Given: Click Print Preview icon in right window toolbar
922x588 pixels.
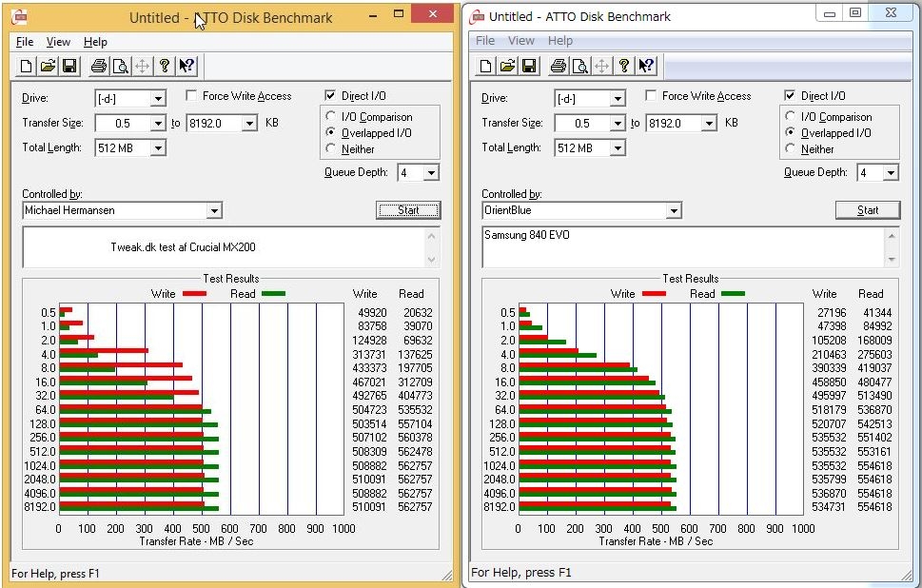Looking at the screenshot, I should 579,66.
